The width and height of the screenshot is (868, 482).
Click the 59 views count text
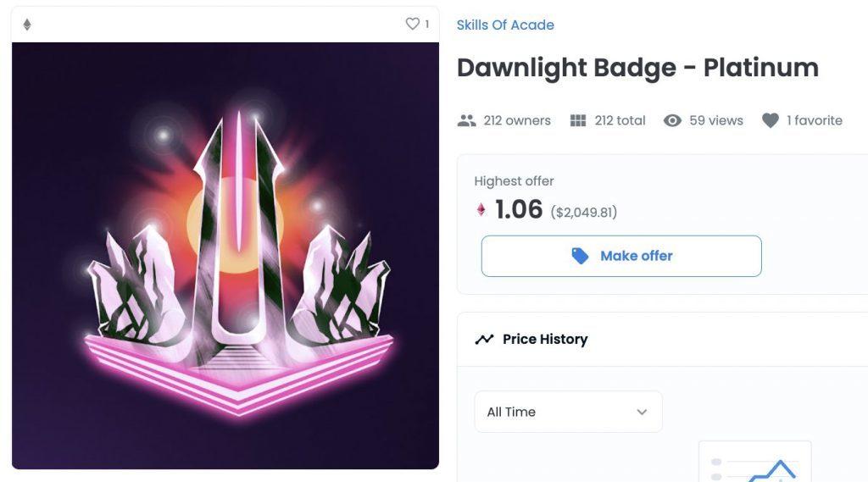[x=716, y=120]
